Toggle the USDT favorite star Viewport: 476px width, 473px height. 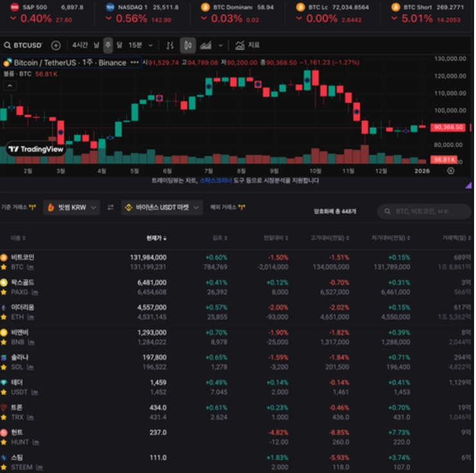click(x=4, y=393)
